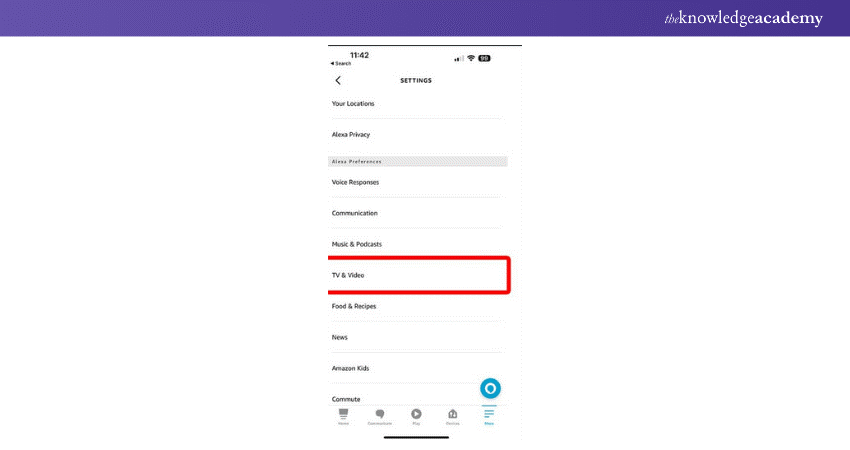Viewport: 850px width, 450px height.
Task: Open Commute settings
Action: click(417, 399)
